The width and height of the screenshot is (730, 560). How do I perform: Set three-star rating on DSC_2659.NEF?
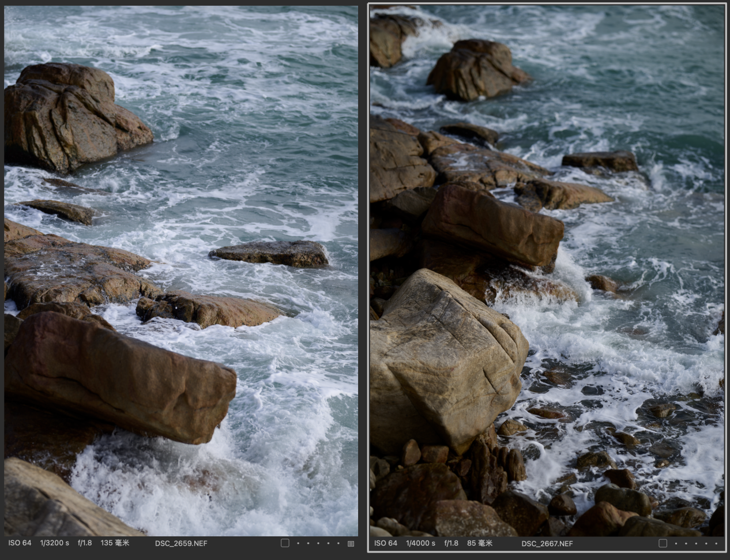click(x=318, y=543)
